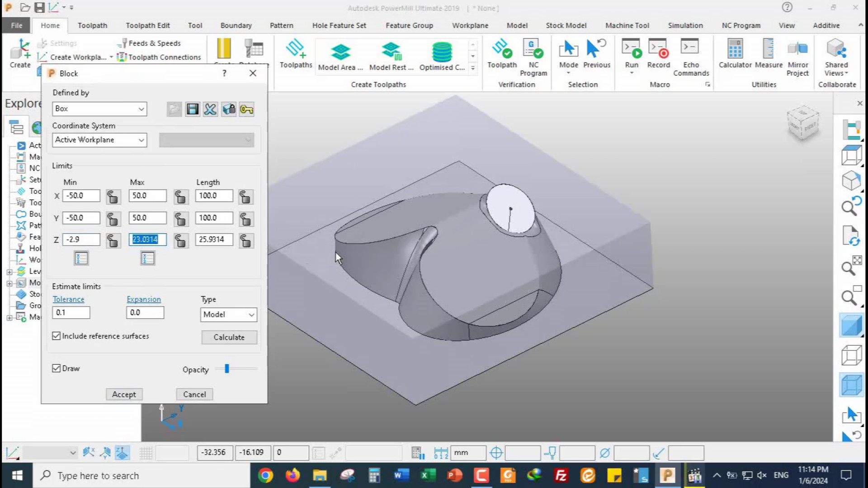Open the Type Model dropdown
The image size is (868, 488).
[x=228, y=314]
